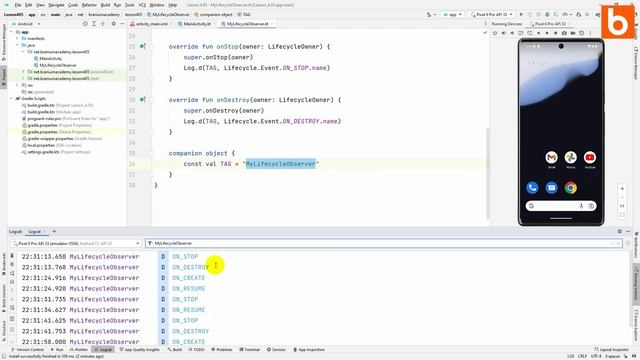Click the build hammer icon in toolbar
The width and height of the screenshot is (640, 360).
(429, 14)
